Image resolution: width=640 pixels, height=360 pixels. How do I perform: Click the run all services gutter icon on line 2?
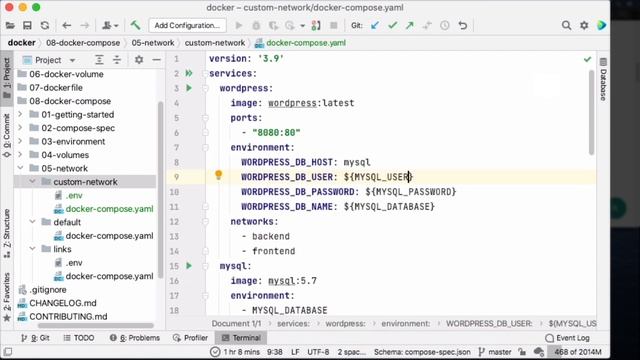189,73
